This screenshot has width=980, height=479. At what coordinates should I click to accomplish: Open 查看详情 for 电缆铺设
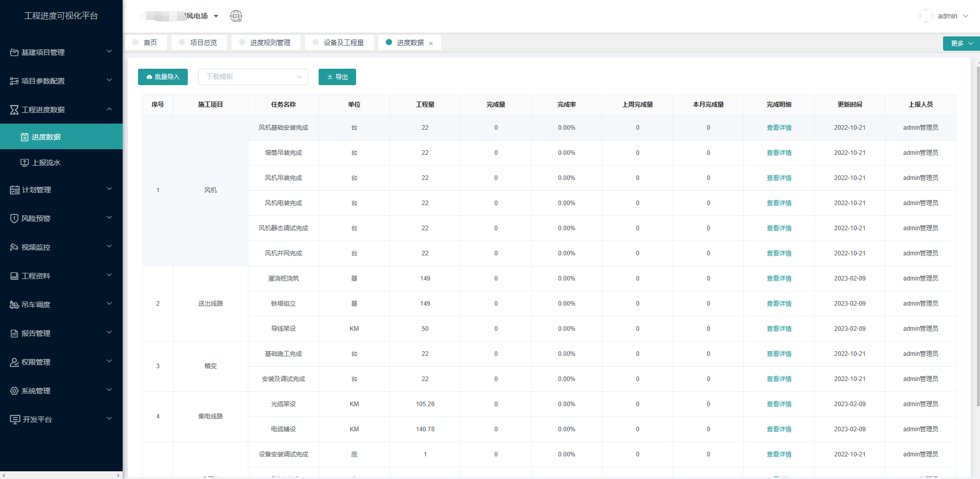pos(779,429)
